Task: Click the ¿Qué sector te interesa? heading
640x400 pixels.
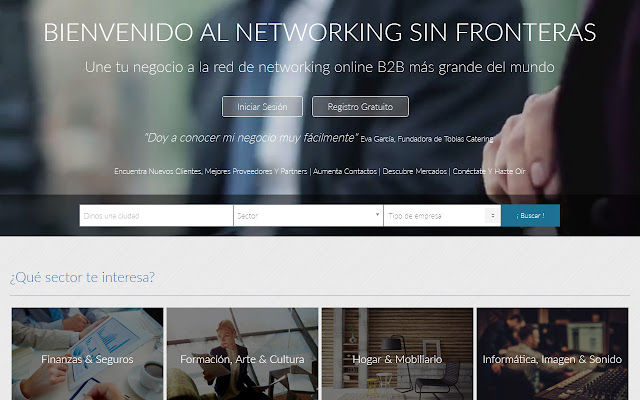Action: pyautogui.click(x=82, y=278)
